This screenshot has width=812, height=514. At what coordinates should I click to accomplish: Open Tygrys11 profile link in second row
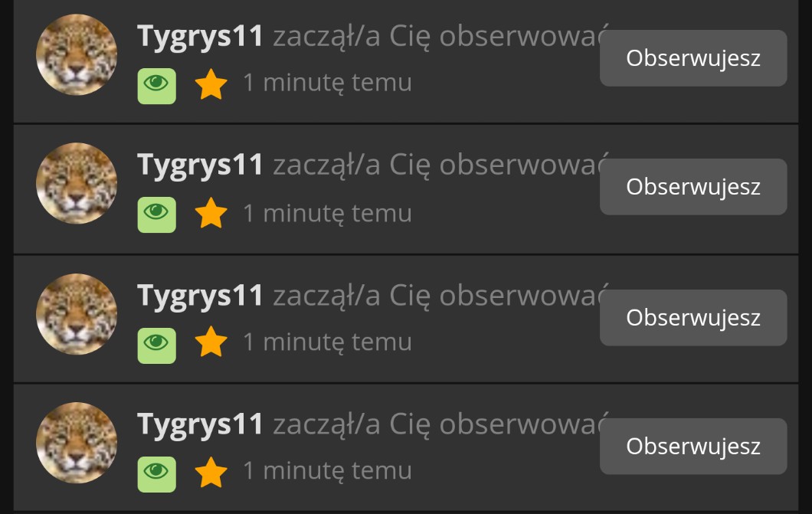200,165
